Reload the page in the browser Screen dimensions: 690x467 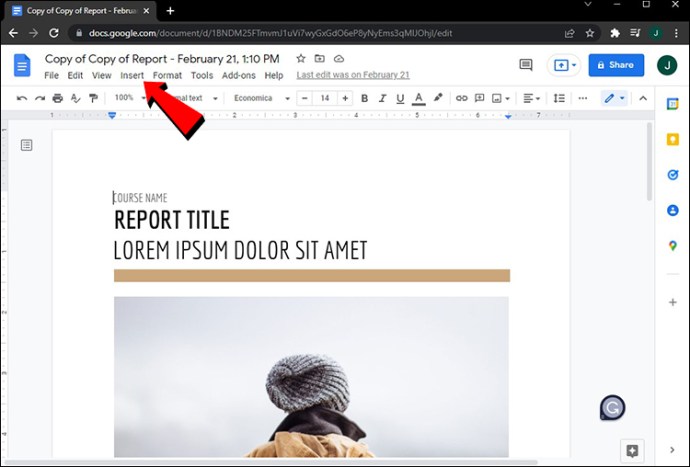pos(54,33)
